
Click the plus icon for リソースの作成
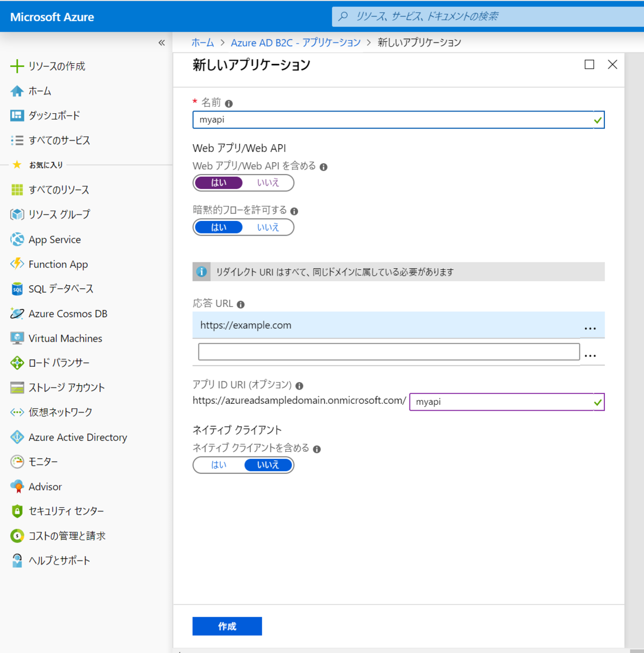tap(17, 66)
